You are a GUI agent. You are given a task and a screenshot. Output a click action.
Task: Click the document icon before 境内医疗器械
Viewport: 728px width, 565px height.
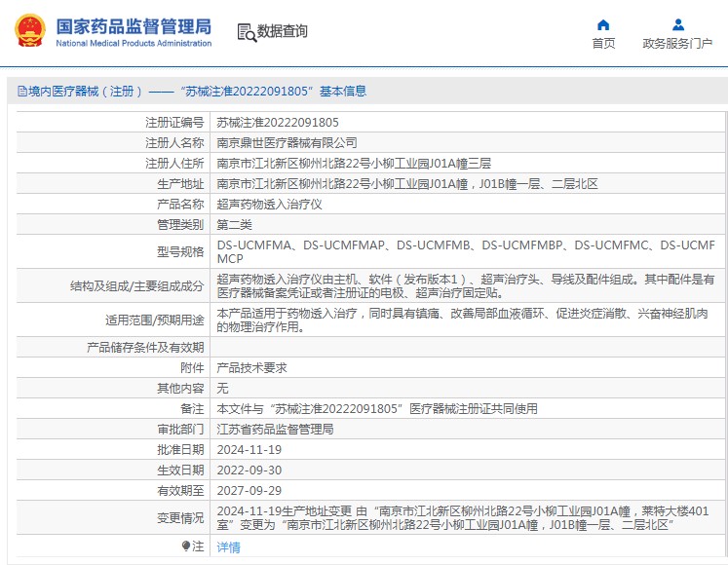(x=21, y=91)
